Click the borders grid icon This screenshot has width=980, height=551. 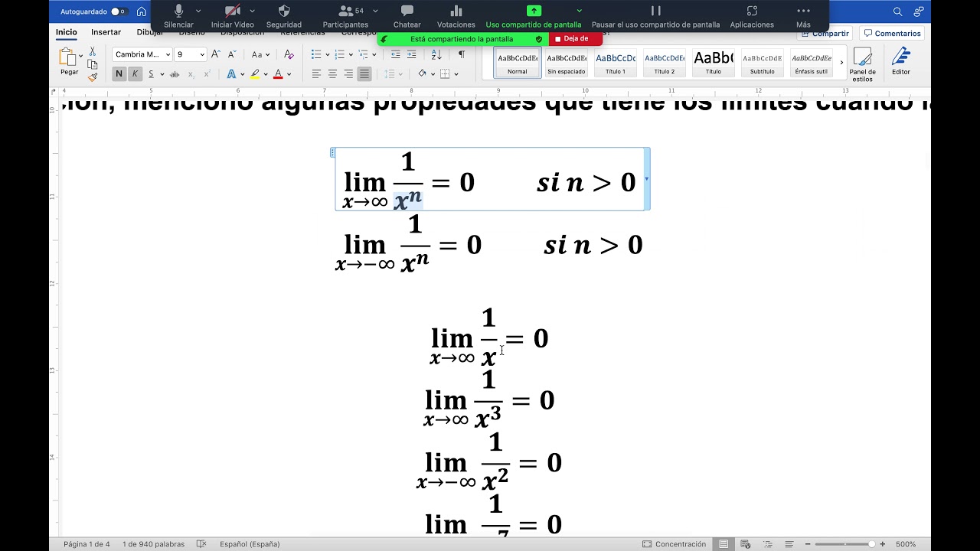point(445,74)
